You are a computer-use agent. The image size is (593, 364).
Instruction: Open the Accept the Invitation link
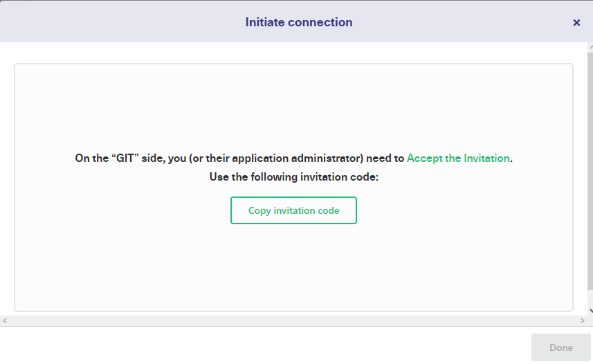click(458, 158)
